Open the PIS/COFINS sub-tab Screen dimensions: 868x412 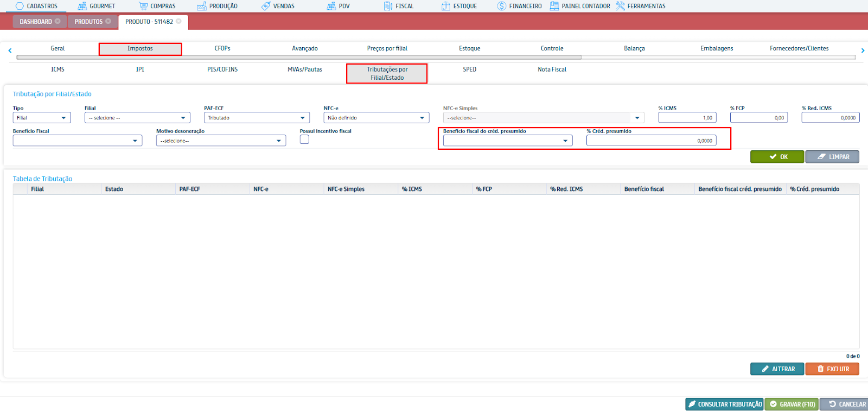pyautogui.click(x=222, y=69)
